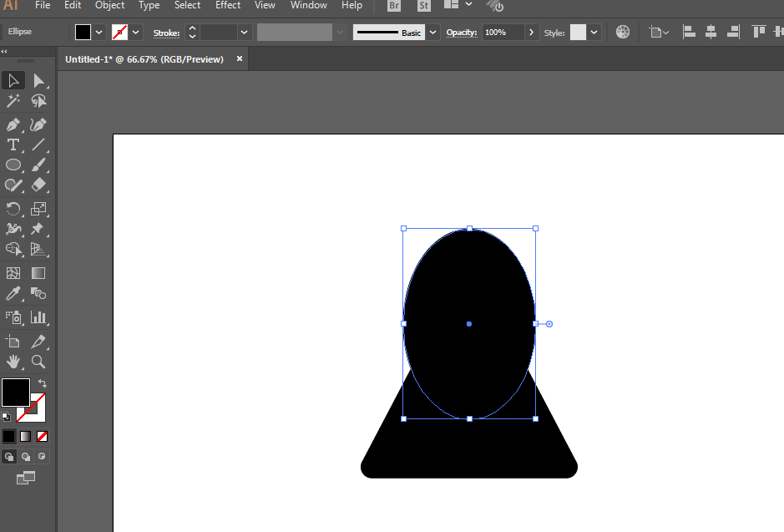
Task: Select the Eraser tool
Action: click(38, 185)
